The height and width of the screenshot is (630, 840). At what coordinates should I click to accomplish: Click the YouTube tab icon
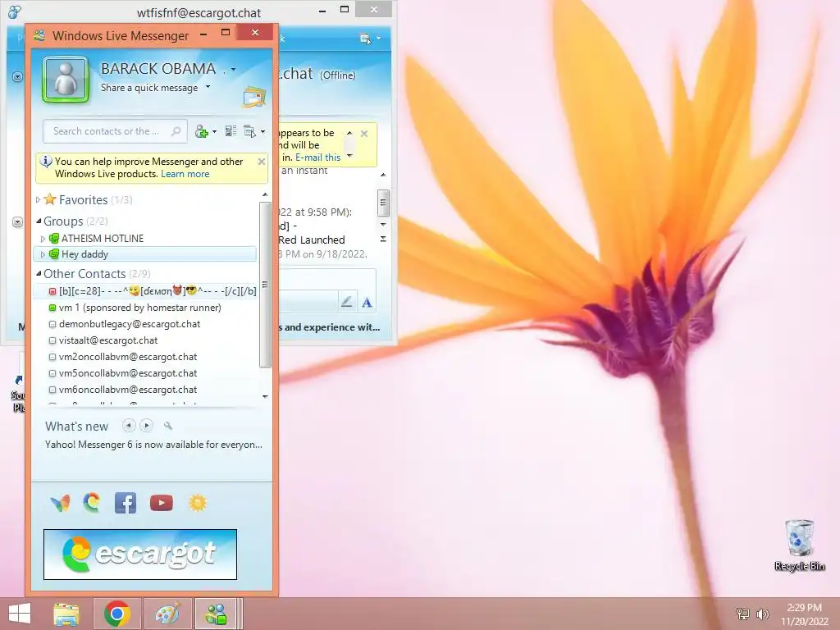[x=162, y=503]
